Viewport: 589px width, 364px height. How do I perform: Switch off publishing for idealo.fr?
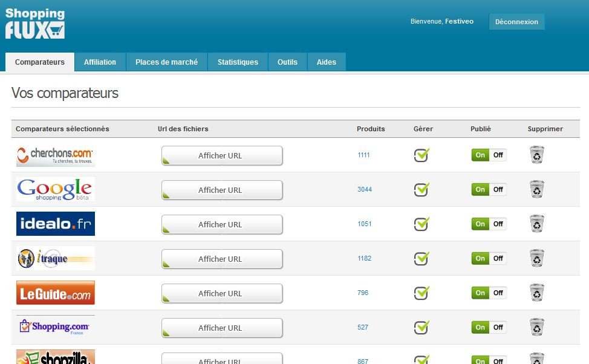498,224
